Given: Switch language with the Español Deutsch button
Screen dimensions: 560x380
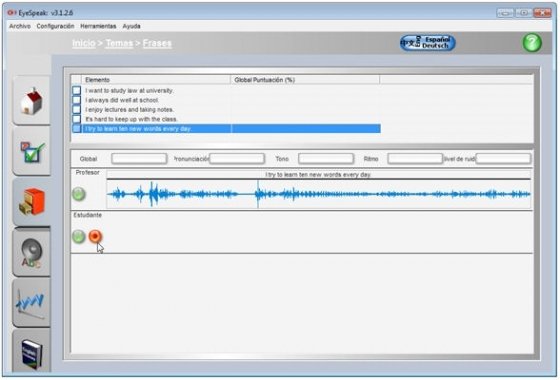Looking at the screenshot, I should (x=428, y=43).
